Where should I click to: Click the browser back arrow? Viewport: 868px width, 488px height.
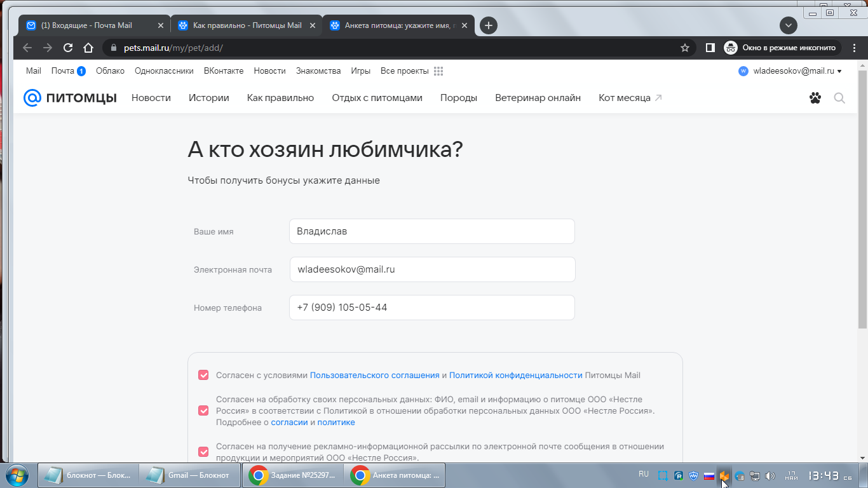pyautogui.click(x=27, y=48)
